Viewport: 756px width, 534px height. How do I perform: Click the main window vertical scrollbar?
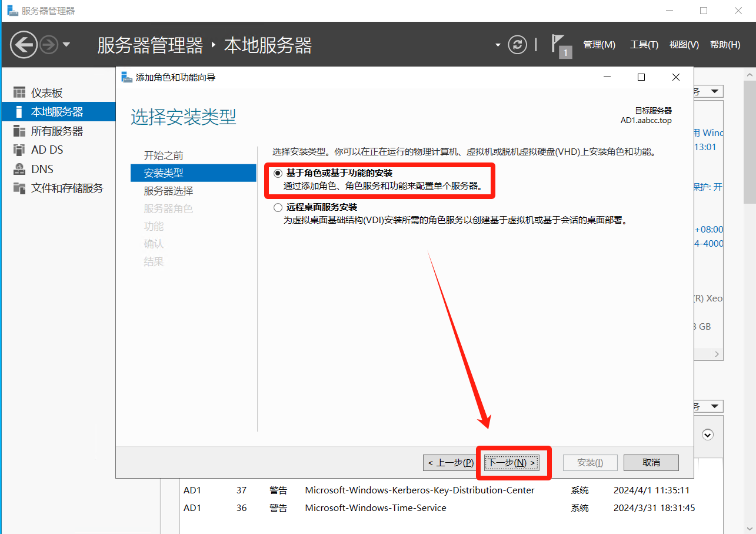click(x=750, y=141)
